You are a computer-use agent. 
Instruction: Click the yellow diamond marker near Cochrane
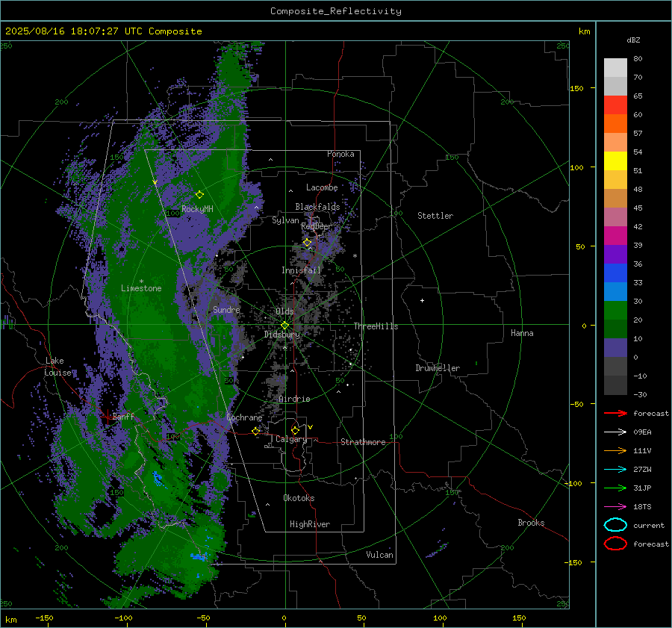tap(256, 431)
